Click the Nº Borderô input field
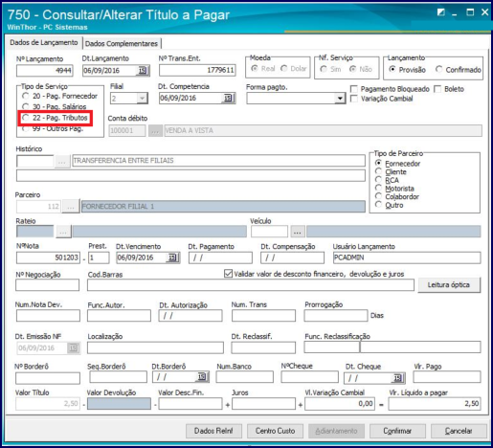Viewport: 493px width, 448px height. click(48, 378)
